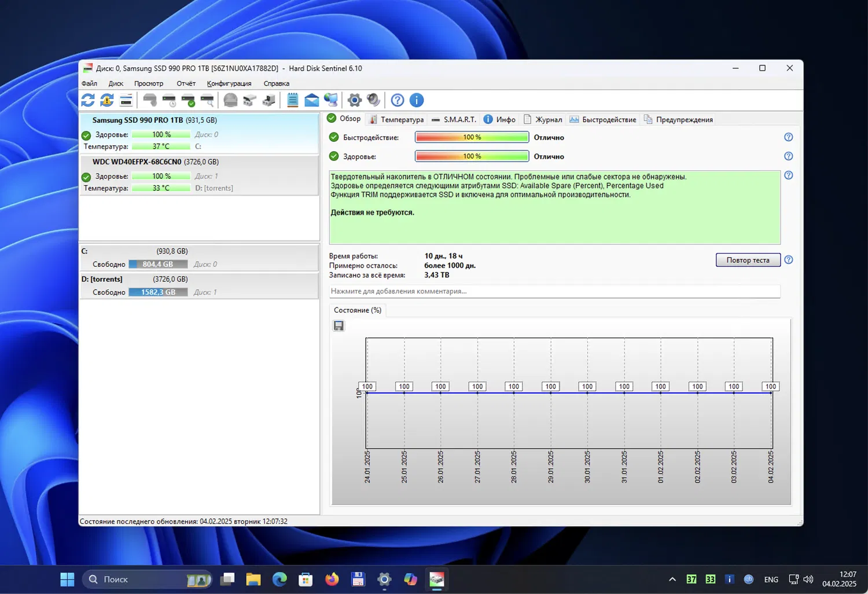Click the save chart floppy disk icon
Viewport: 868px width, 594px height.
click(x=339, y=325)
